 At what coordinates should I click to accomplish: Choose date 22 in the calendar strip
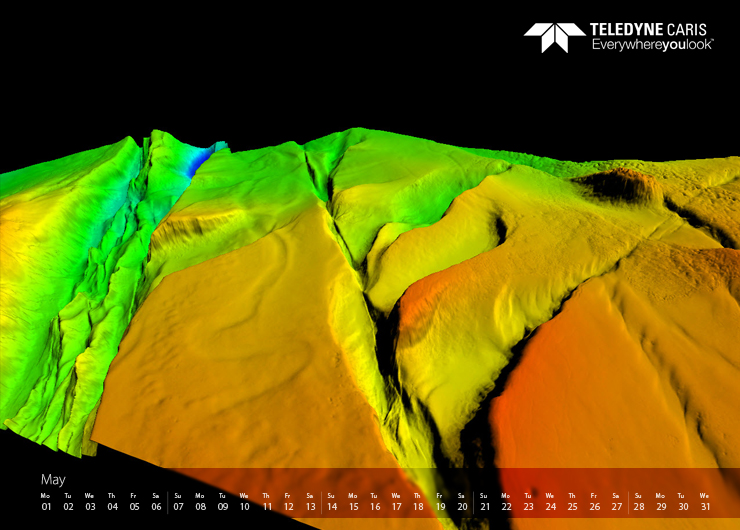click(x=506, y=507)
